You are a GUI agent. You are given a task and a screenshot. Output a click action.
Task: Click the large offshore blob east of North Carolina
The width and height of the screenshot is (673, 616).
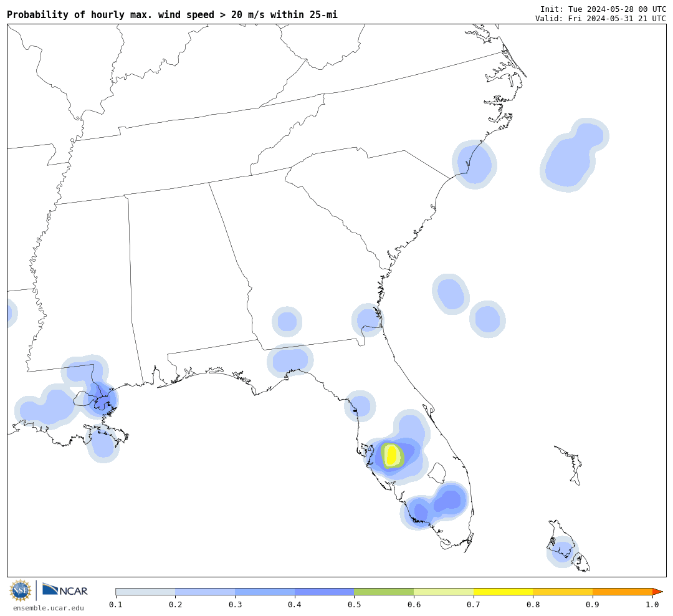tap(573, 155)
